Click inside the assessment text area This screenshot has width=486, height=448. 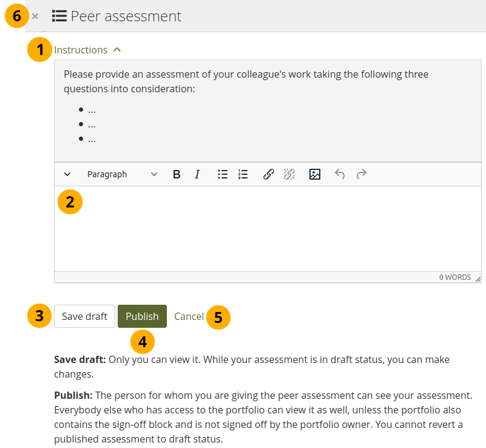click(267, 231)
